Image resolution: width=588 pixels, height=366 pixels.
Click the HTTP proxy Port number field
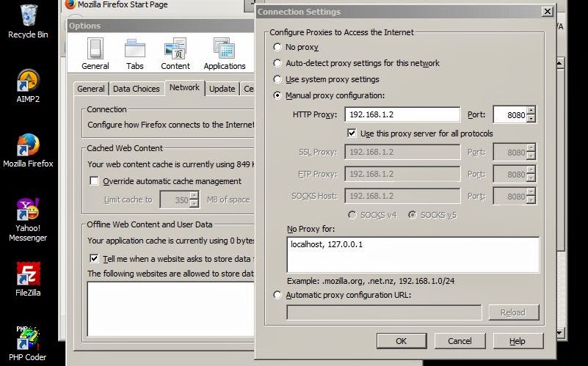click(510, 114)
